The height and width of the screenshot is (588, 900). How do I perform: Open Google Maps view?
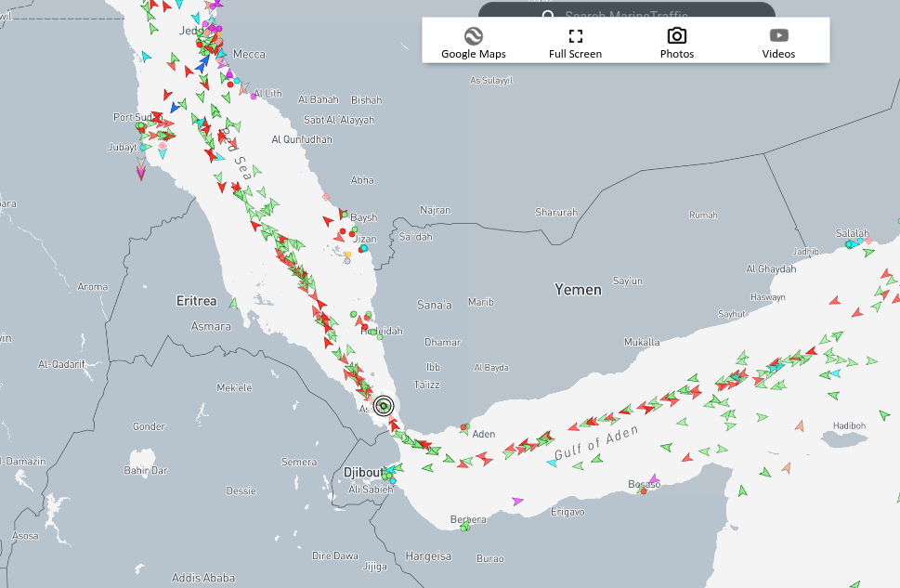click(x=474, y=43)
